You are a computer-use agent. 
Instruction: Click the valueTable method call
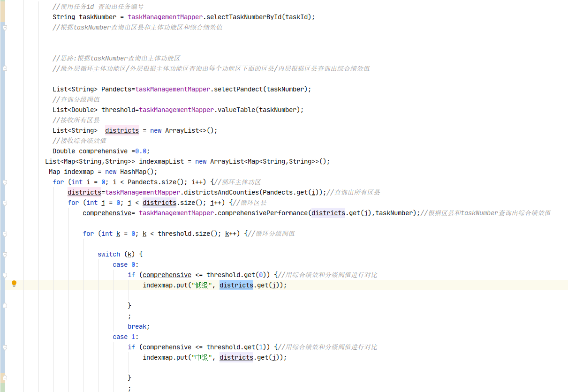click(x=236, y=110)
